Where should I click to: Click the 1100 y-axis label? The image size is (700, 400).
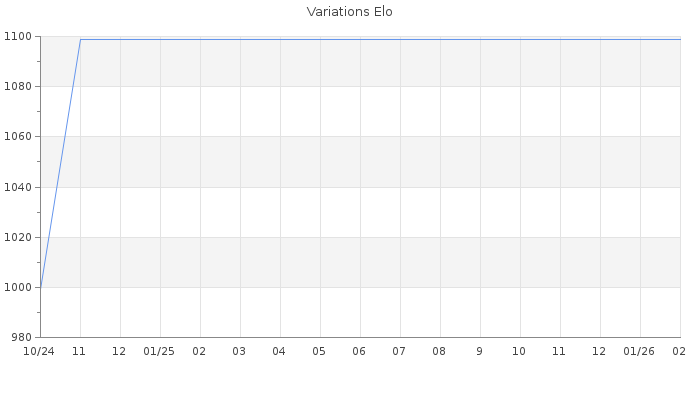pyautogui.click(x=20, y=36)
